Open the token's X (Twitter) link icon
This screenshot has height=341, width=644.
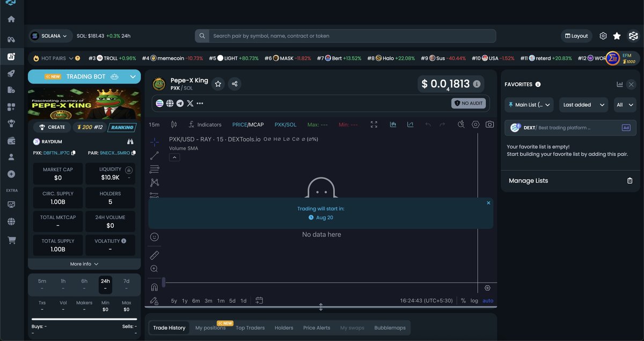pyautogui.click(x=190, y=103)
